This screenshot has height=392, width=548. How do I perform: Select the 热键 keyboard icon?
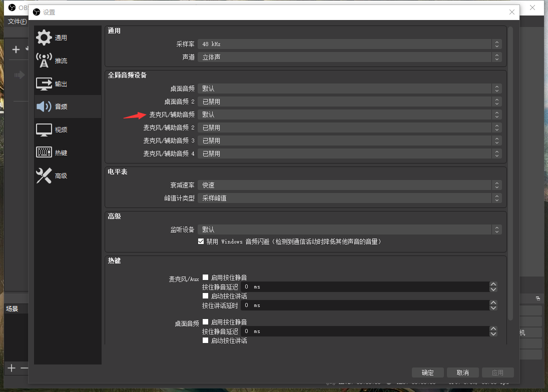[44, 152]
